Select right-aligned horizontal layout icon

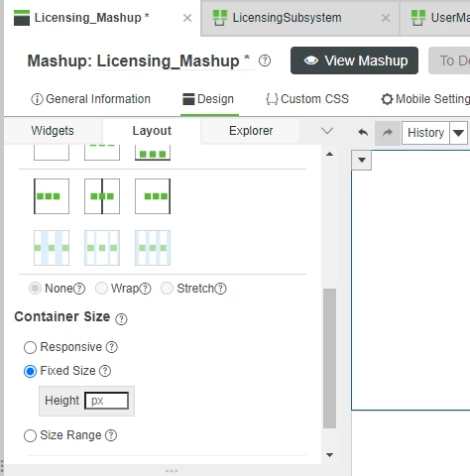[x=153, y=196]
